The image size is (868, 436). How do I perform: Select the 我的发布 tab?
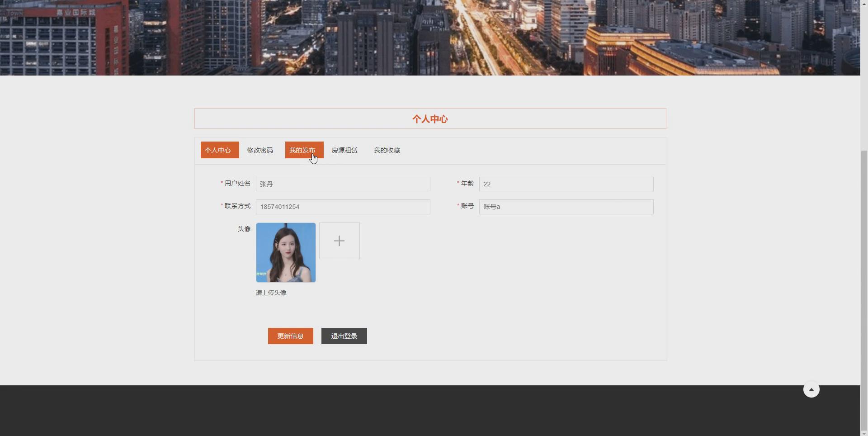tap(303, 150)
